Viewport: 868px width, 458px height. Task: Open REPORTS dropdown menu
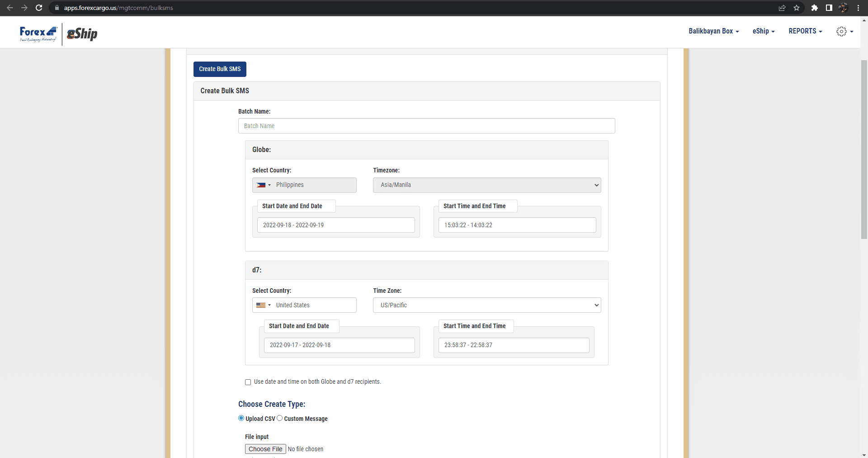point(805,31)
